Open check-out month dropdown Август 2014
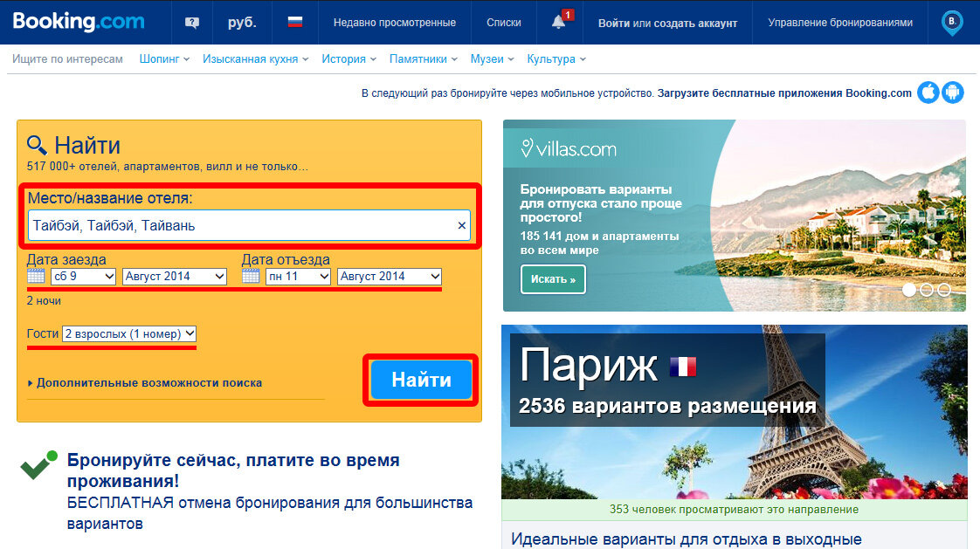980x549 pixels. (x=390, y=276)
